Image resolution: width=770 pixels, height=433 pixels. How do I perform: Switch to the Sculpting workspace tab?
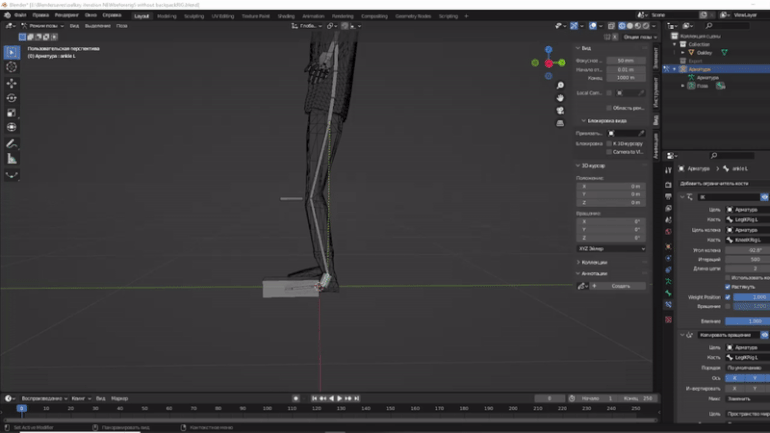pos(194,16)
